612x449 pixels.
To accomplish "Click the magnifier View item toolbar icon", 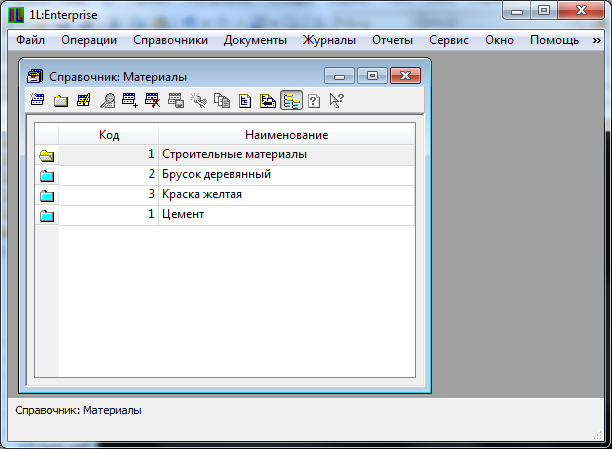I will [107, 100].
